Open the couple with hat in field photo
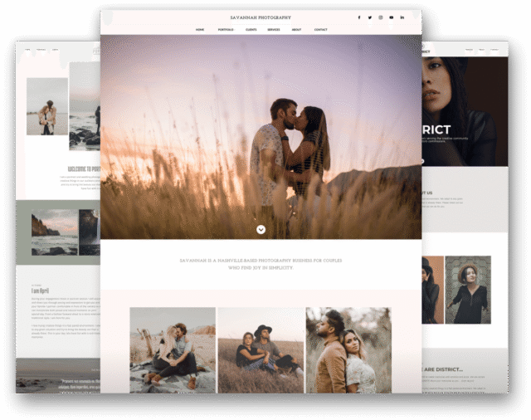Screen dimensions: 531x420 (x=261, y=350)
